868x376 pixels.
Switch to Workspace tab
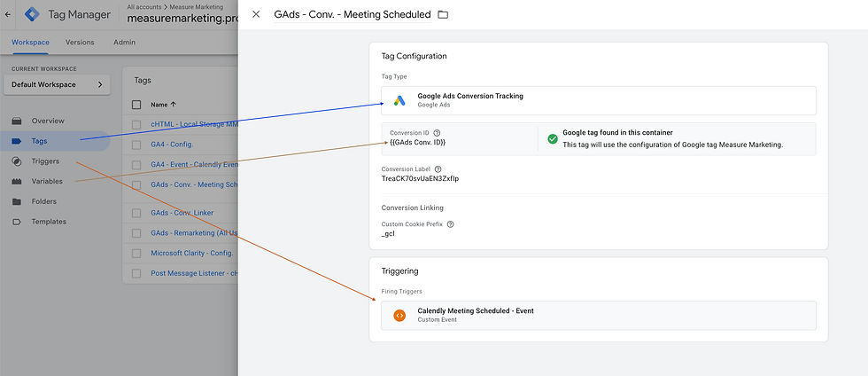pyautogui.click(x=30, y=43)
